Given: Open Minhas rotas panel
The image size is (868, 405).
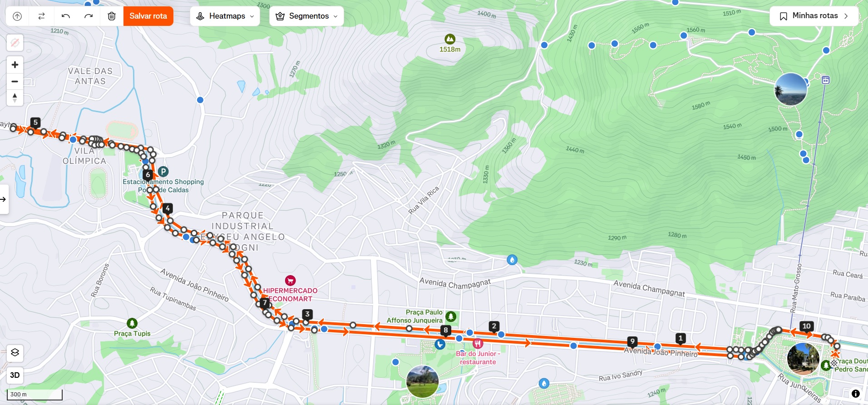Looking at the screenshot, I should coord(814,16).
